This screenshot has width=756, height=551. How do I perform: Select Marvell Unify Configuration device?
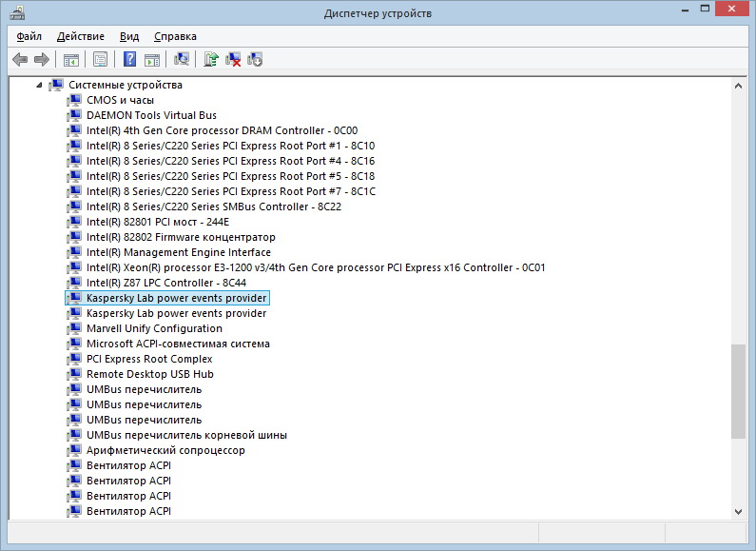tap(154, 328)
